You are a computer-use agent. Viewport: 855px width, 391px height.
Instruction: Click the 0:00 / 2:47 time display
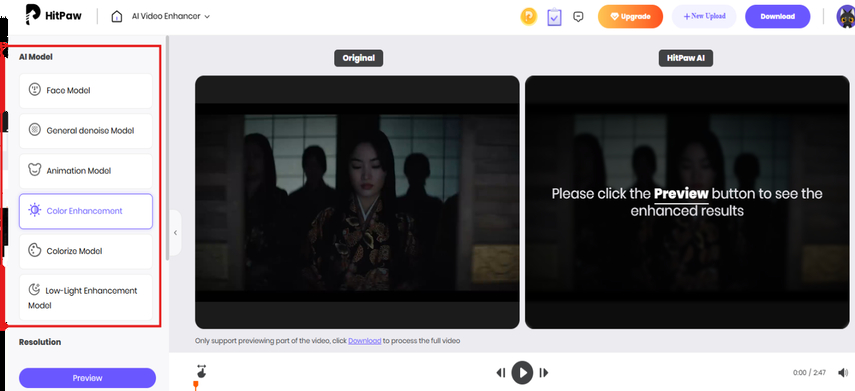[x=809, y=373]
